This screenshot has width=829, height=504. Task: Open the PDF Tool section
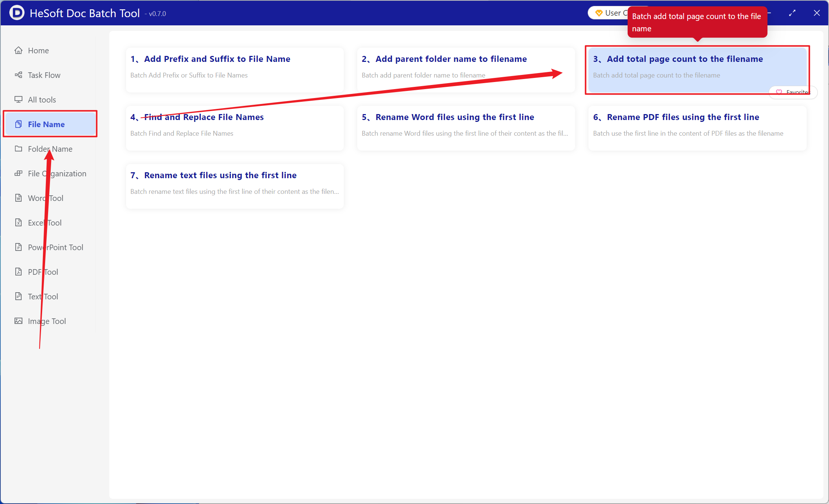tap(43, 272)
